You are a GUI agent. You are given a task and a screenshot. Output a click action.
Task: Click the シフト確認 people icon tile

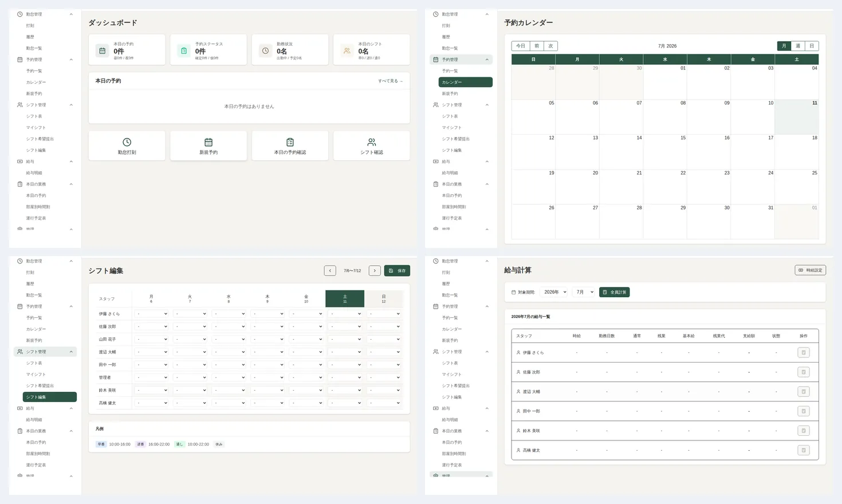[372, 145]
